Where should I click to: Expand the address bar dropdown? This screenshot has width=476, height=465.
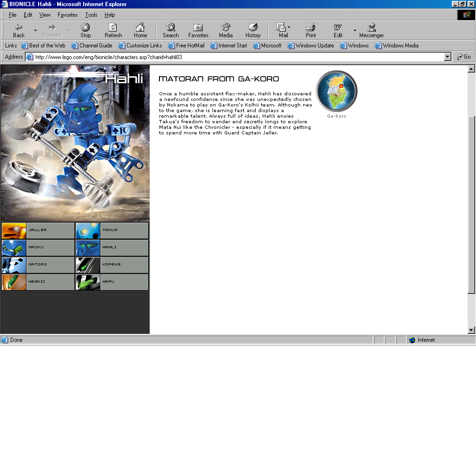coord(448,57)
